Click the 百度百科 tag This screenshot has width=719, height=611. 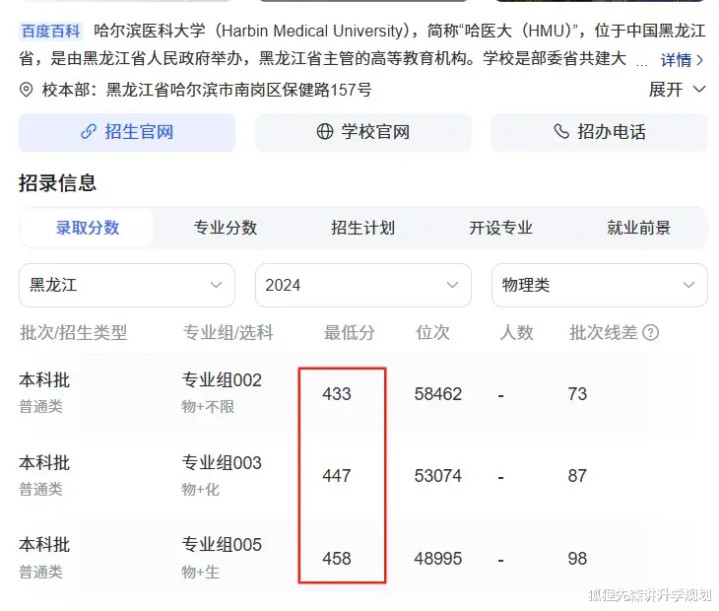point(51,31)
